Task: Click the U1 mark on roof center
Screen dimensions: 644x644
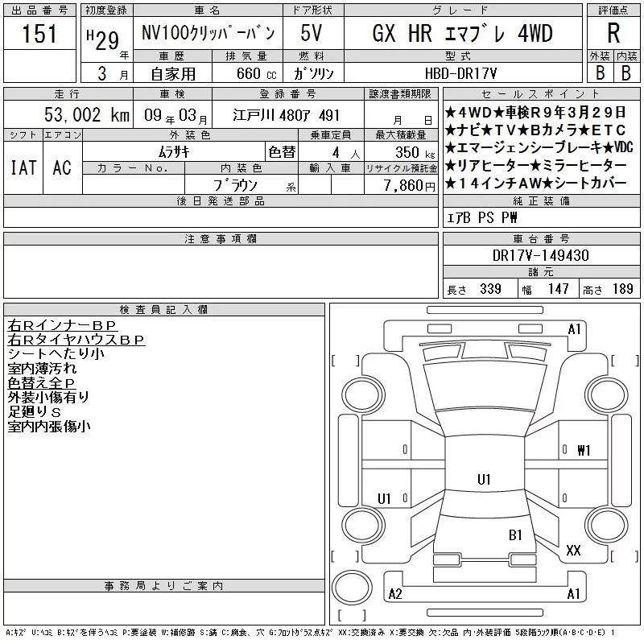Action: (x=484, y=479)
